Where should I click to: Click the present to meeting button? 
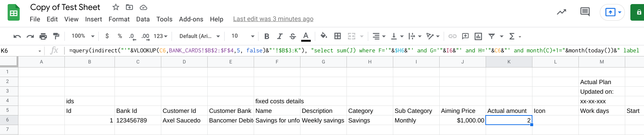pos(612,12)
